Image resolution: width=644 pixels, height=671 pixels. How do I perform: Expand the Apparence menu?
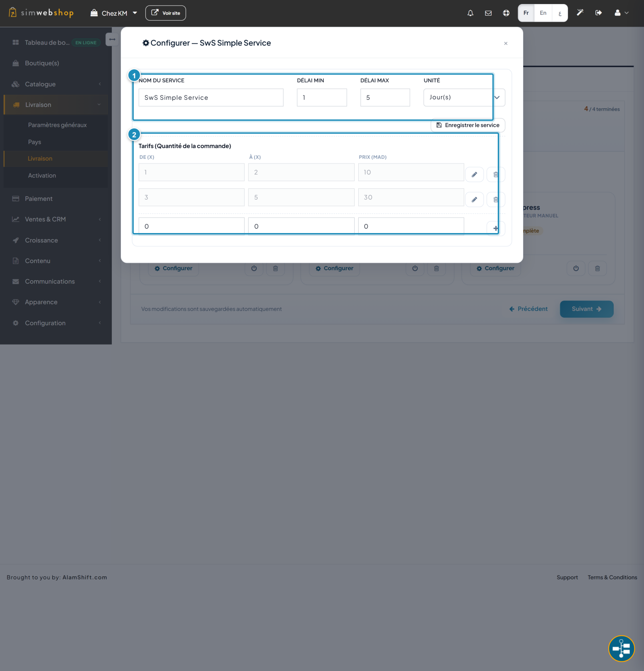point(56,302)
